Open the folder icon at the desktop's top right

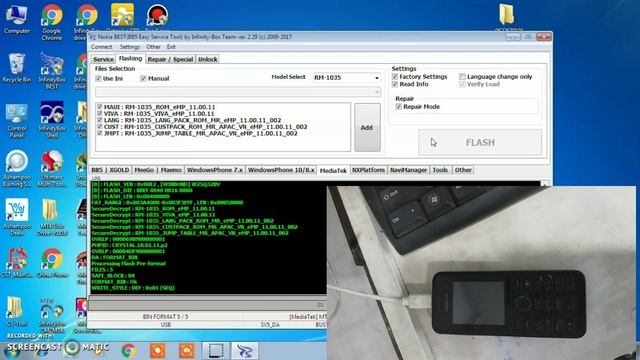(508, 17)
